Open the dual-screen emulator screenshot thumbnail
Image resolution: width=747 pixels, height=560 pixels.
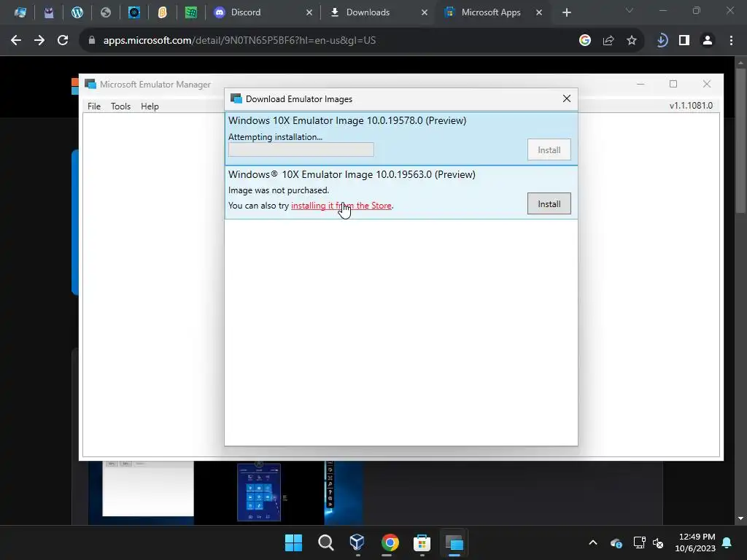(259, 492)
